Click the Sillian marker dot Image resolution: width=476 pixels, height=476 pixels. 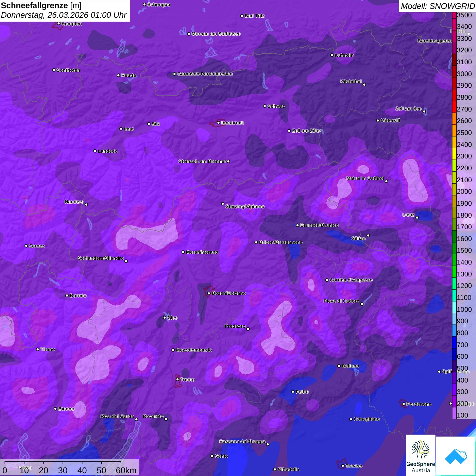click(368, 235)
